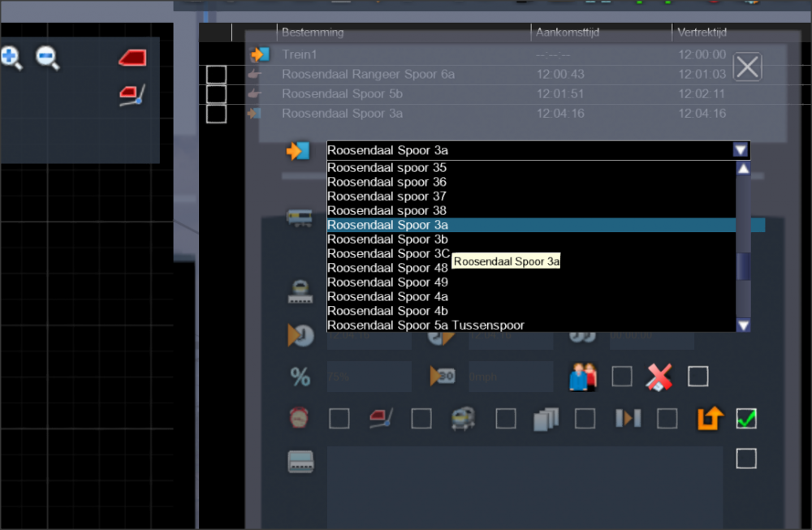Click the percent performance icon
Image resolution: width=812 pixels, height=530 pixels.
[x=300, y=377]
